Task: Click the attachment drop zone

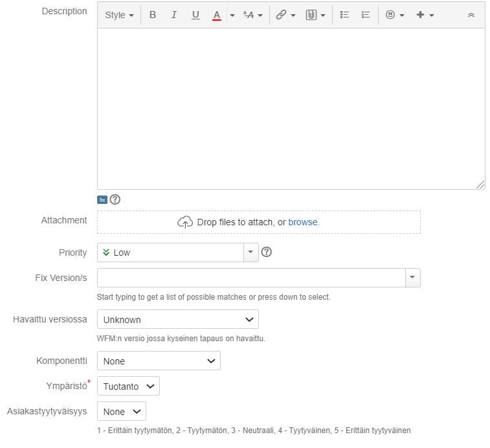Action: coord(259,222)
